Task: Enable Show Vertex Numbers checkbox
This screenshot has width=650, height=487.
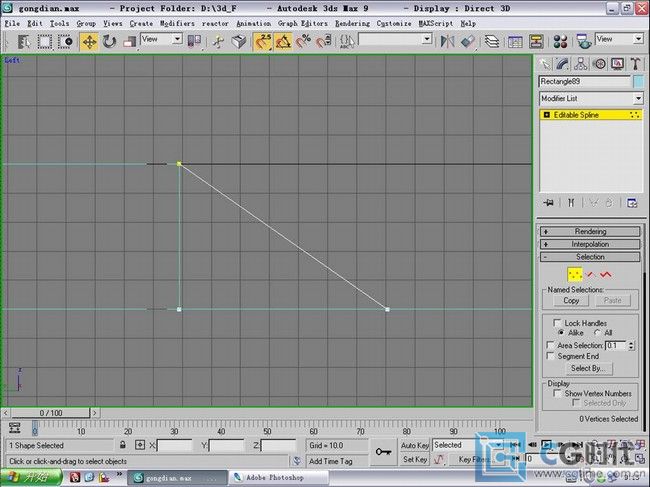Action: tap(557, 393)
